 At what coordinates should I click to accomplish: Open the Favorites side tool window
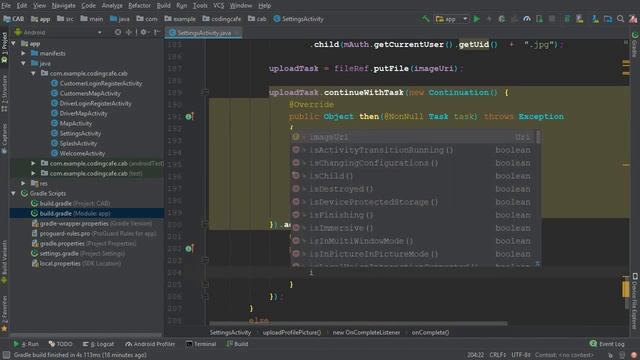click(x=4, y=313)
